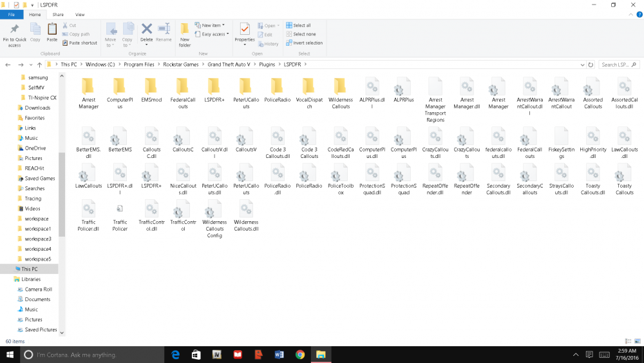
Task: Click the Search LSPDFR box
Action: pyautogui.click(x=619, y=64)
